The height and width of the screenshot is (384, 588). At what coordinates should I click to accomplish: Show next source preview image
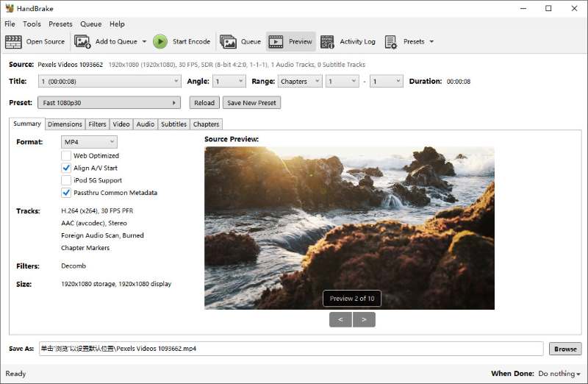364,320
